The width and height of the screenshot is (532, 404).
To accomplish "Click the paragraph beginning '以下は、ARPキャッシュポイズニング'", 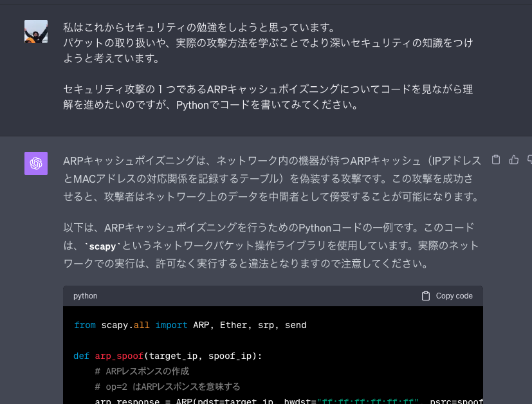I will 271,245.
